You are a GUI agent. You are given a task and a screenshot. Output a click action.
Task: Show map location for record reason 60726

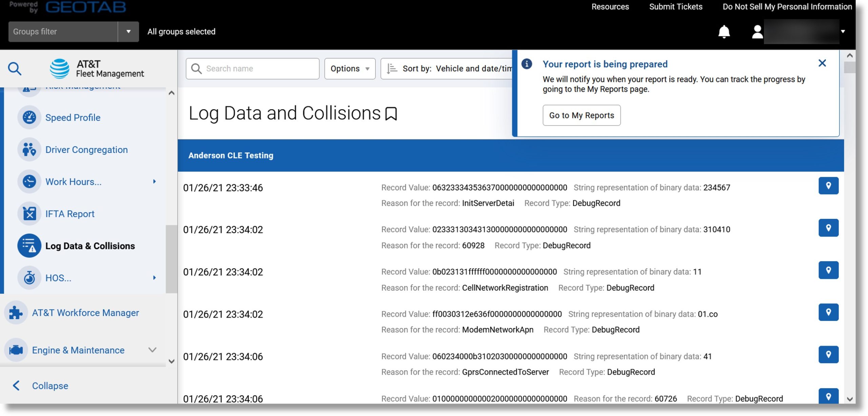point(828,396)
